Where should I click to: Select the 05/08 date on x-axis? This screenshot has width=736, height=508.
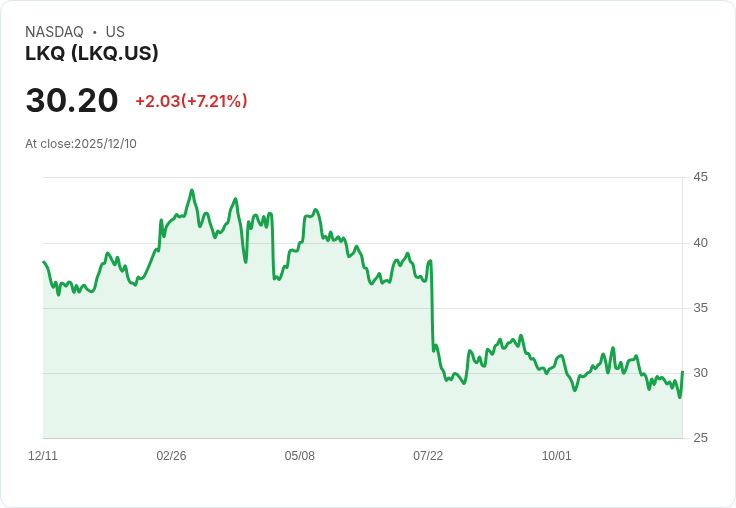pos(299,455)
